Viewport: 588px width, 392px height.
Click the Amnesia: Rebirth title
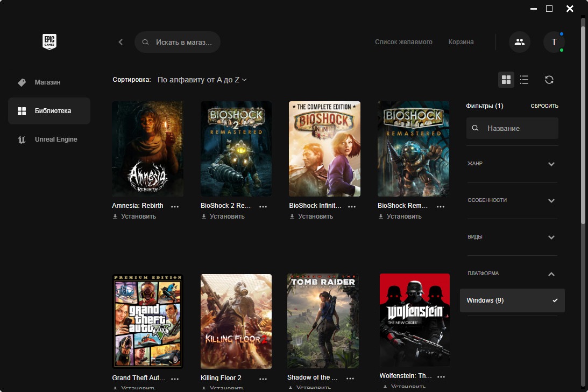click(x=138, y=206)
